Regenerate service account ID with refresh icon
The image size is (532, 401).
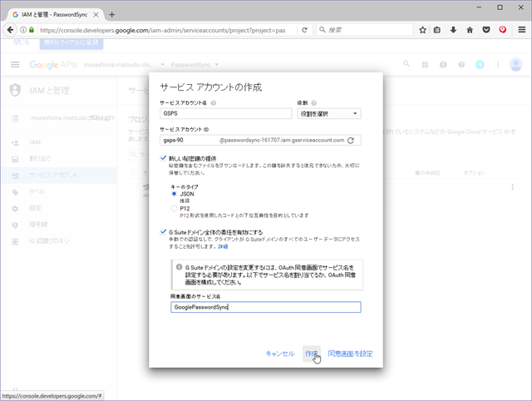click(x=351, y=141)
